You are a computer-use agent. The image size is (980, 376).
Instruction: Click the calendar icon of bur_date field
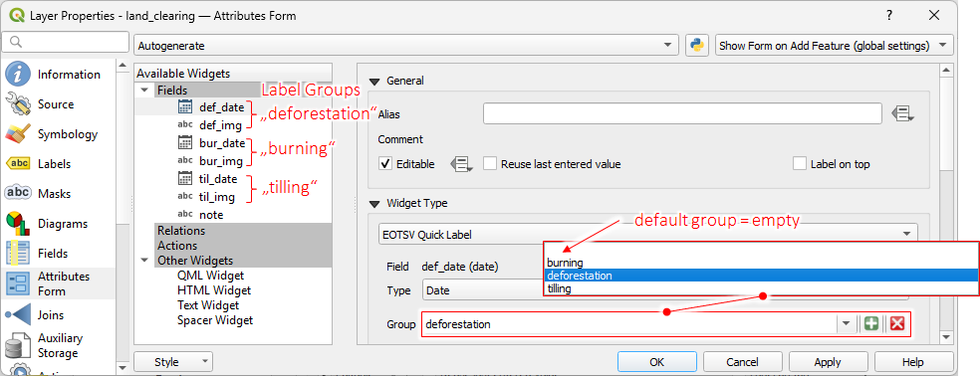coord(185,143)
